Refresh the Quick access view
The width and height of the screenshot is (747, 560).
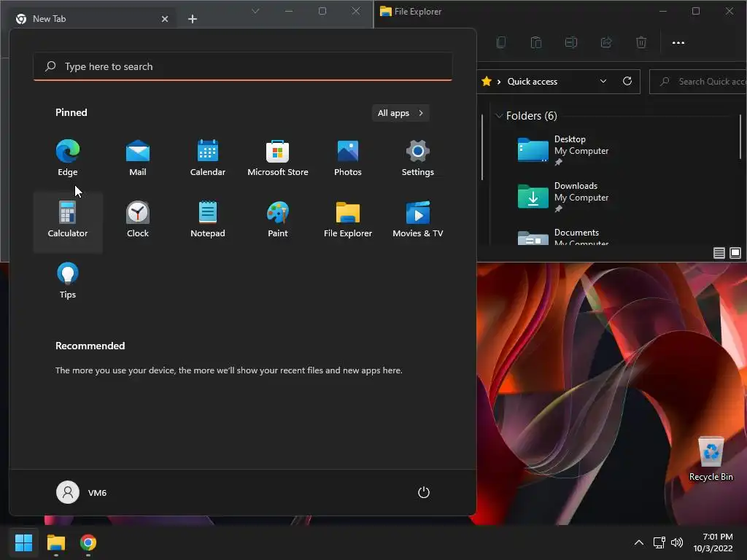pos(627,82)
